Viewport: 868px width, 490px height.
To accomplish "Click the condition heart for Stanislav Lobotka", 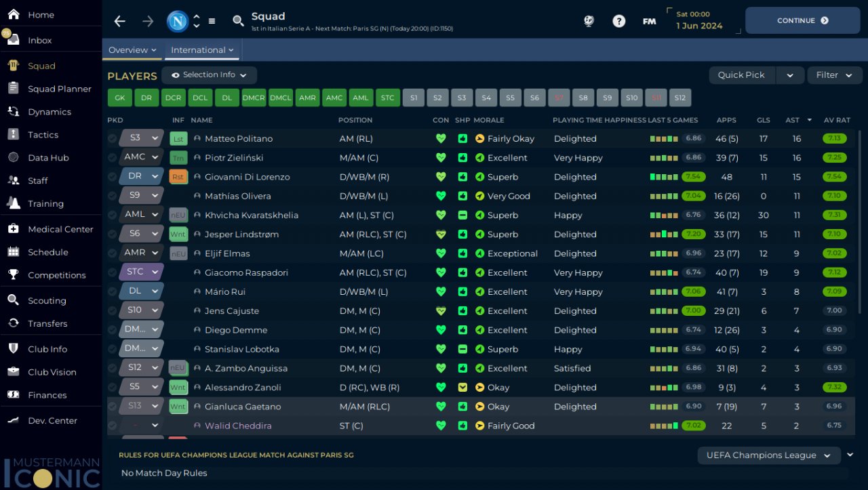I will tap(441, 349).
